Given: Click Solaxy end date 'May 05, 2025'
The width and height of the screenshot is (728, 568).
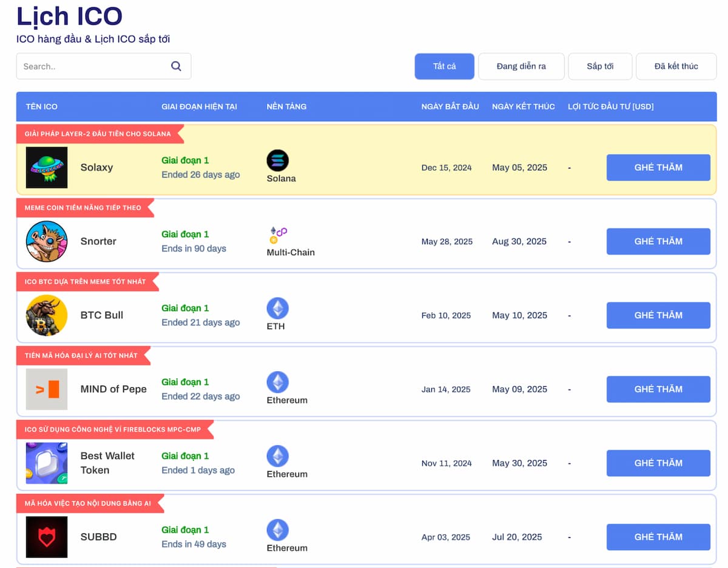Looking at the screenshot, I should pyautogui.click(x=520, y=167).
